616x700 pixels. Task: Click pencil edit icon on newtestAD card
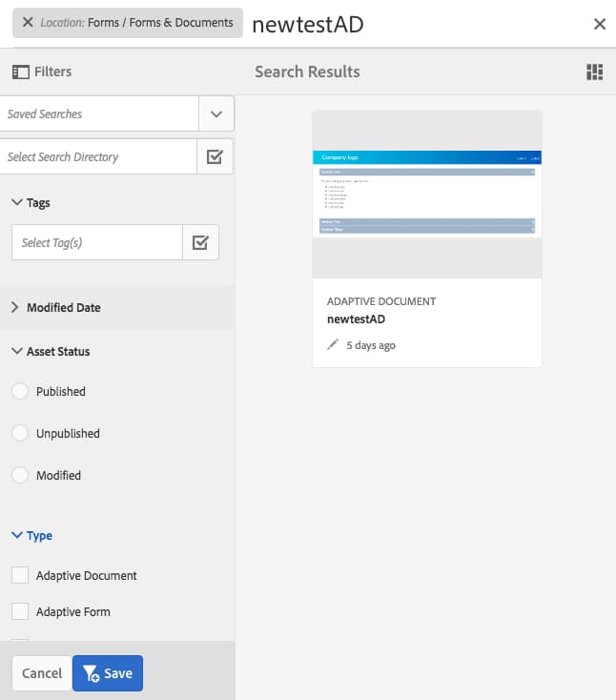coord(333,345)
